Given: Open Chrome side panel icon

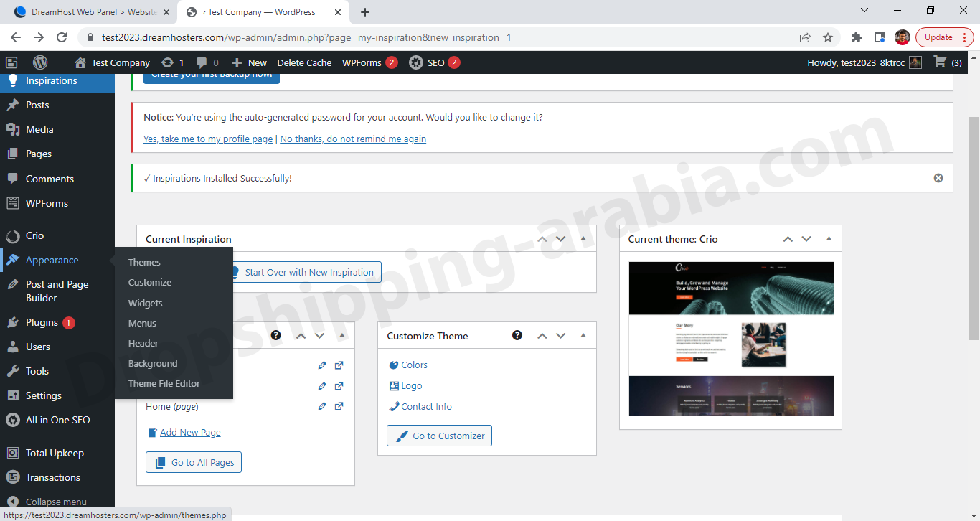Looking at the screenshot, I should pos(879,37).
